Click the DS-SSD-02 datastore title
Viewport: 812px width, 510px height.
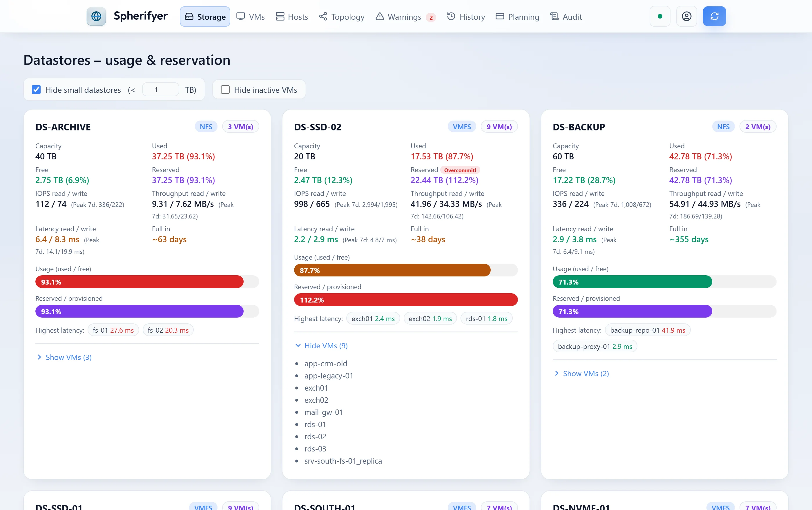318,127
